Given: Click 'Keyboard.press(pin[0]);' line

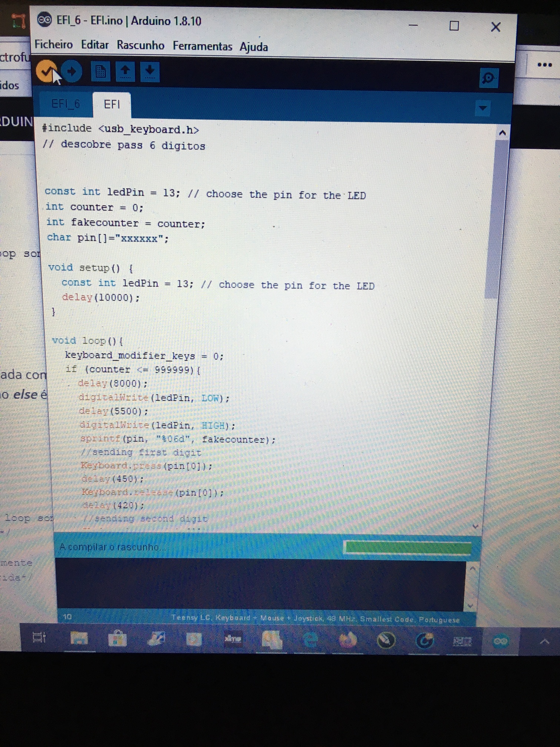Looking at the screenshot, I should tap(147, 466).
